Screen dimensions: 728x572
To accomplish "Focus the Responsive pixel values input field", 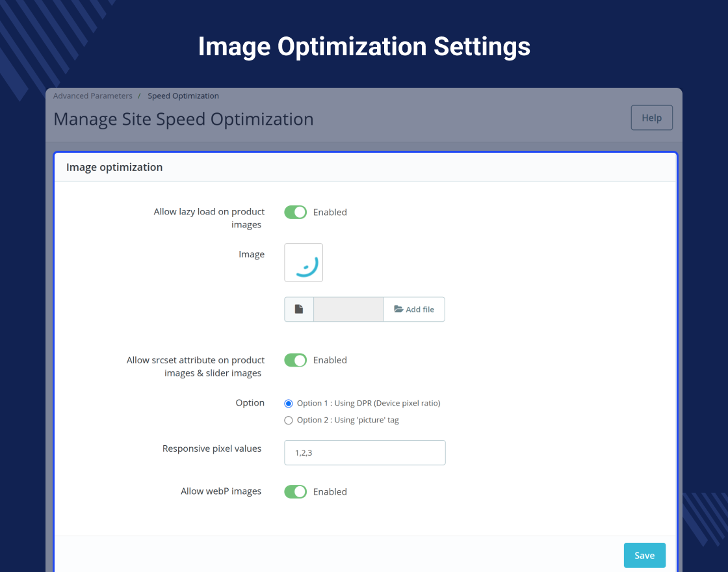I will point(365,452).
